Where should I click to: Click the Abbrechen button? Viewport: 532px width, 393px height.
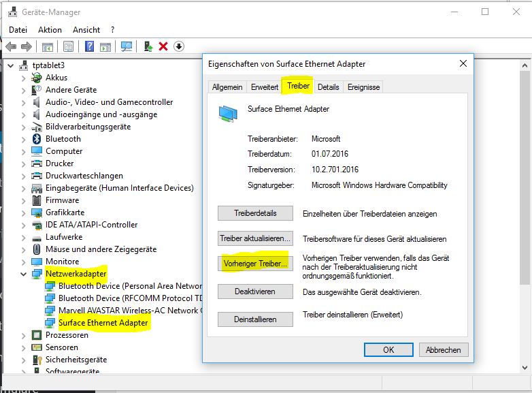(443, 350)
